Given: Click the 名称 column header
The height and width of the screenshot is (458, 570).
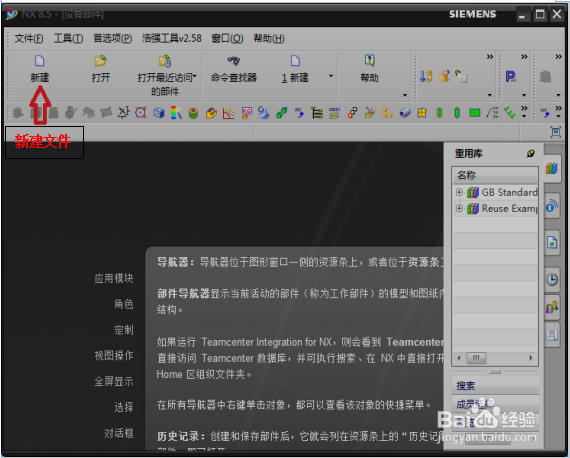Looking at the screenshot, I should (x=495, y=175).
